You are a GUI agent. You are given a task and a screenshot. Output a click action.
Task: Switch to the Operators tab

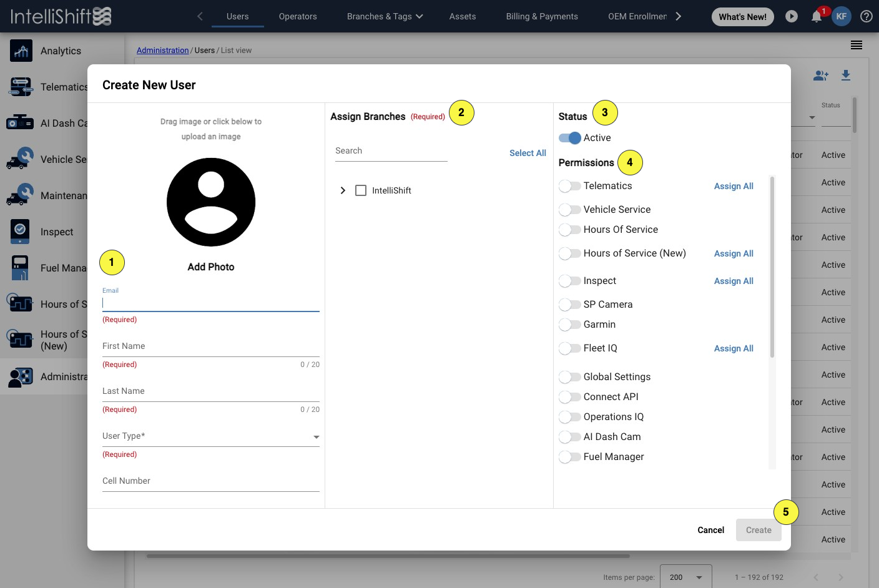tap(298, 16)
